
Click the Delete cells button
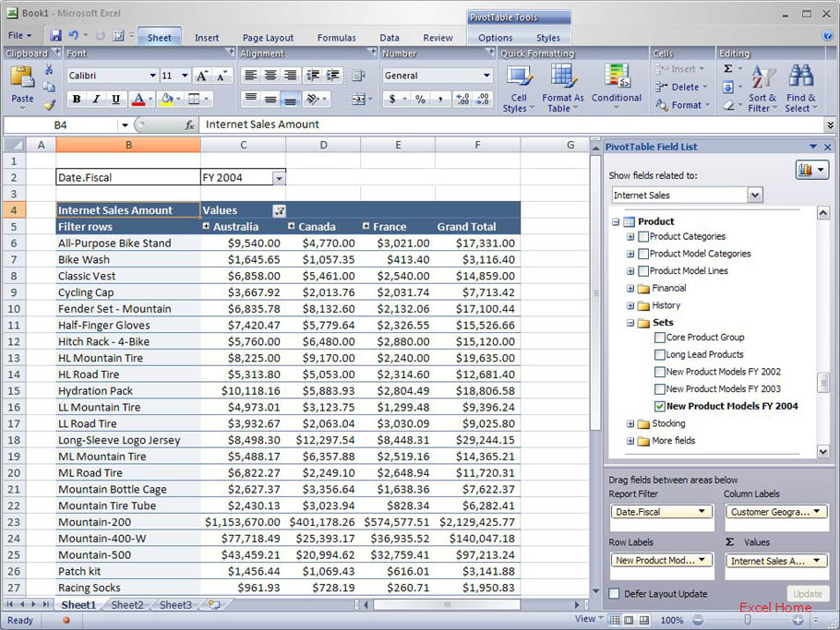coord(681,87)
